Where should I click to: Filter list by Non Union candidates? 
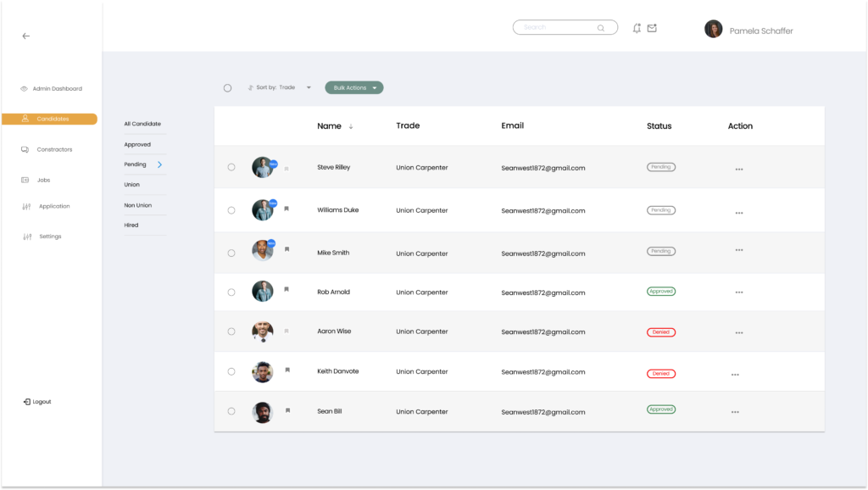coord(138,205)
